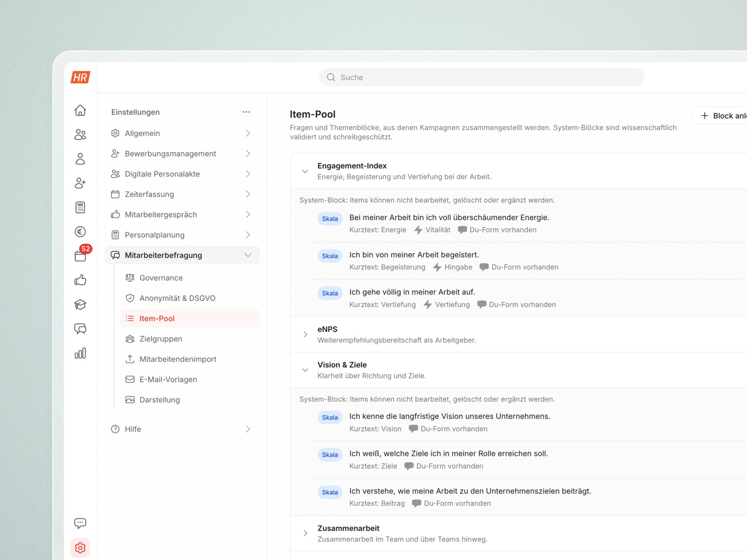
Task: Click the magnifier icon in the search bar
Action: pyautogui.click(x=331, y=77)
